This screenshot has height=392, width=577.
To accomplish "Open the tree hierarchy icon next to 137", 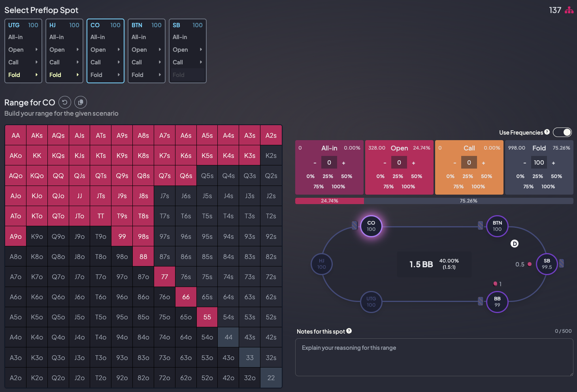I will click(569, 10).
